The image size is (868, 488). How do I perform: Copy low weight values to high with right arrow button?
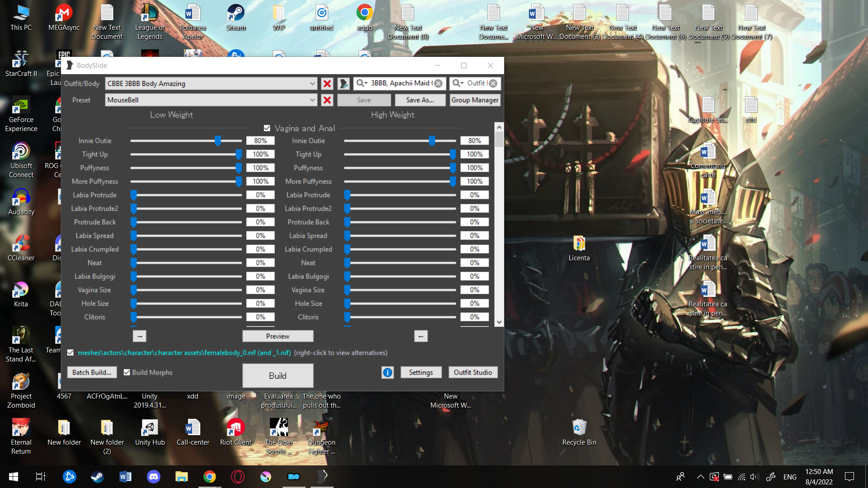click(x=140, y=336)
